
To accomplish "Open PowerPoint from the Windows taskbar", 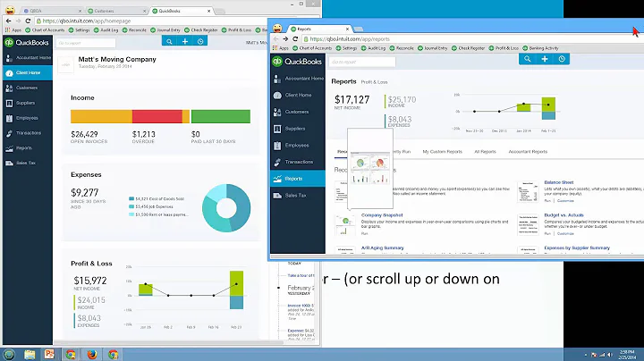I will click(49, 354).
